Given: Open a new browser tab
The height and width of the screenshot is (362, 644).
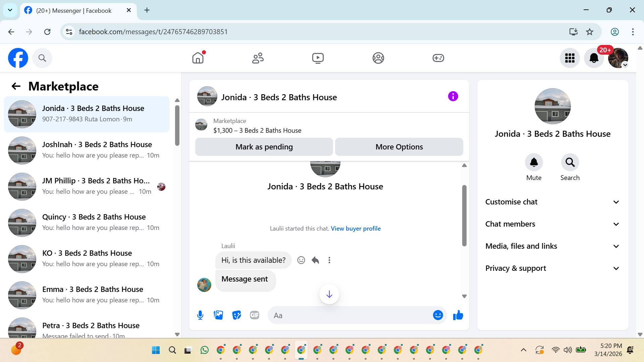Looking at the screenshot, I should 147,10.
